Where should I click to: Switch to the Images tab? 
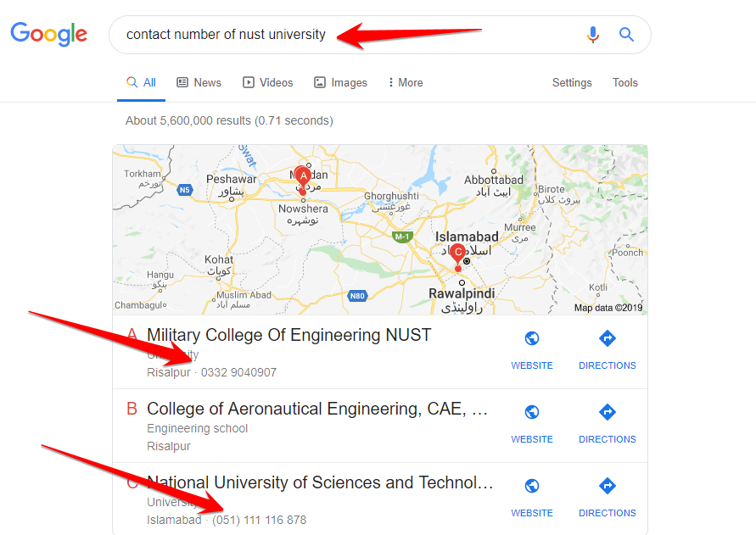(x=340, y=82)
